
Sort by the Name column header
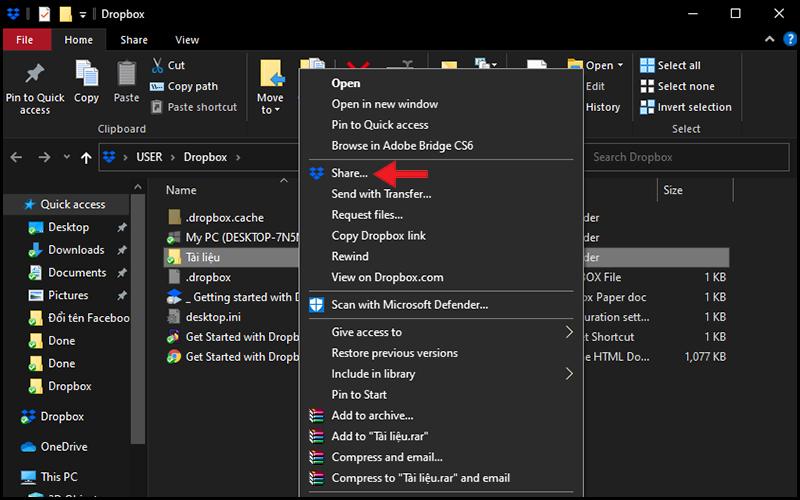pyautogui.click(x=181, y=190)
